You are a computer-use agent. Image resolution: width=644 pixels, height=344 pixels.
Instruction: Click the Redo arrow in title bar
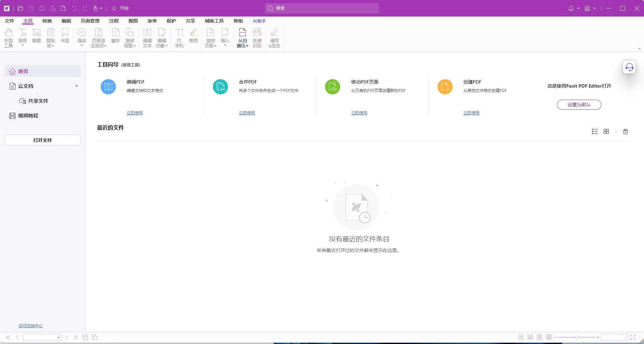coord(85,8)
